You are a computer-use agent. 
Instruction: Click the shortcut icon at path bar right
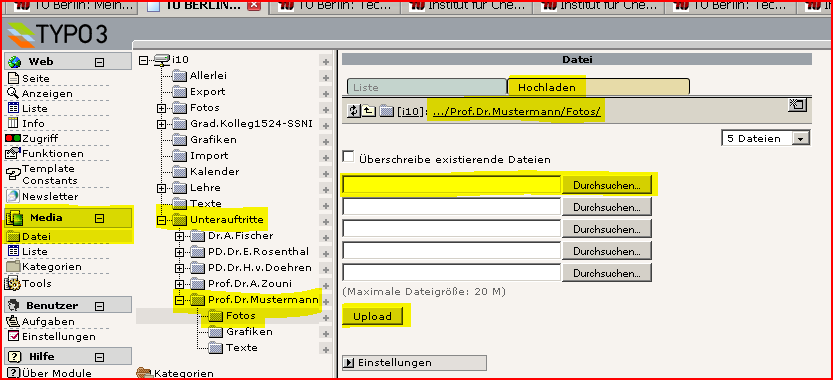click(x=797, y=105)
